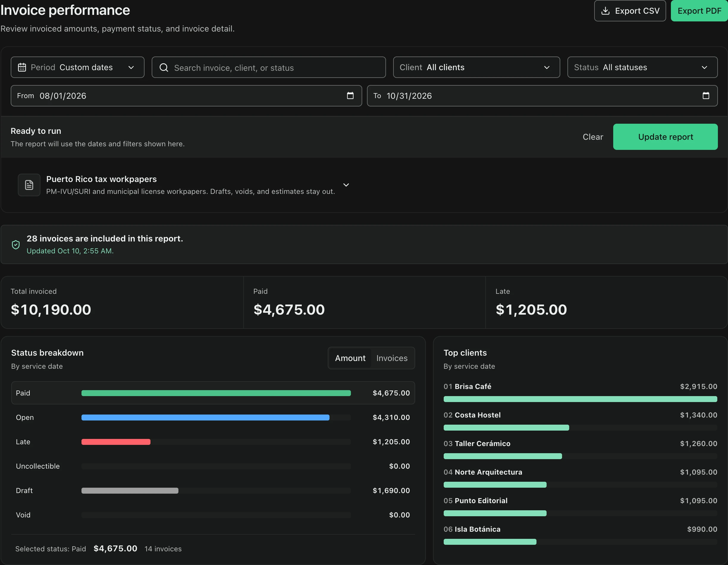
Task: Open the Period Custom dates dropdown
Action: tap(77, 67)
